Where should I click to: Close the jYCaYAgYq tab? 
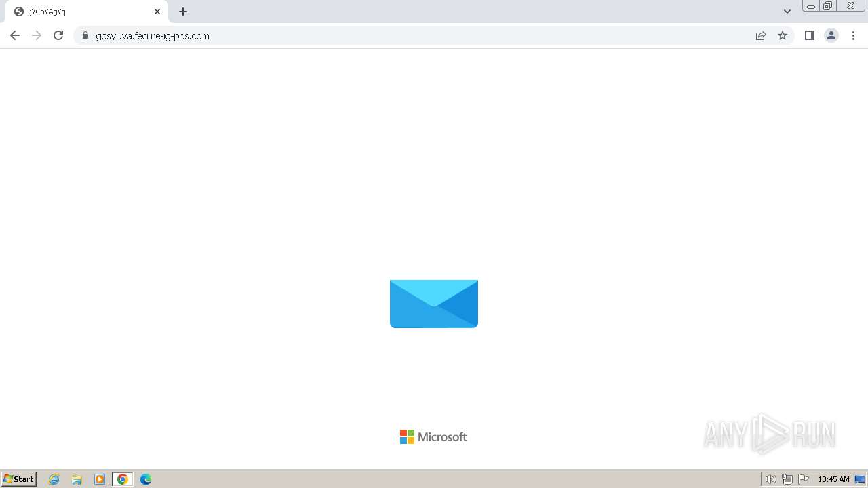157,12
